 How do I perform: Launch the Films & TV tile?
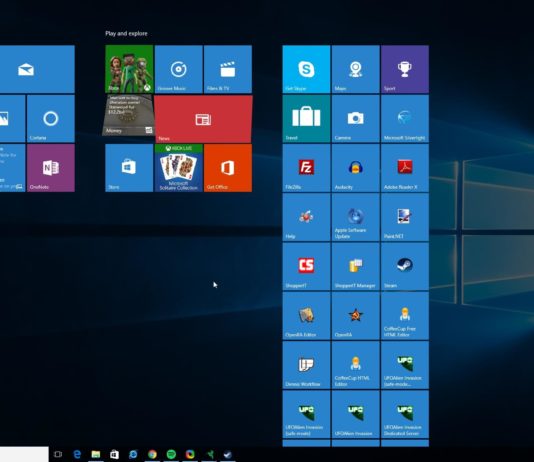coord(228,69)
